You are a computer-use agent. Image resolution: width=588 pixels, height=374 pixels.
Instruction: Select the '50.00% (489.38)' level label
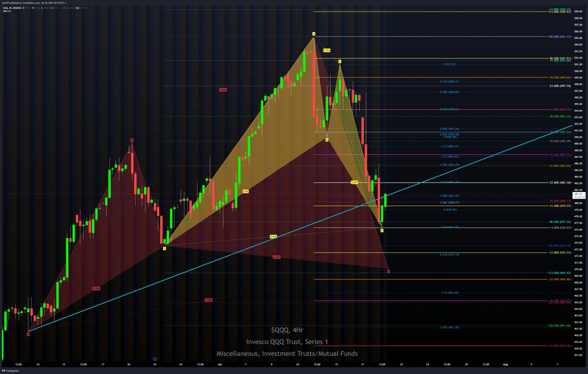561,141
